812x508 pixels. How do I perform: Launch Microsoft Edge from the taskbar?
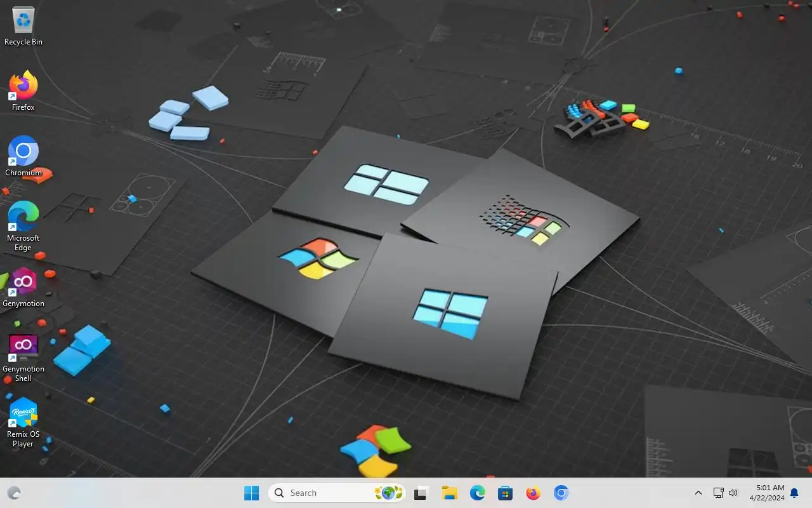478,493
